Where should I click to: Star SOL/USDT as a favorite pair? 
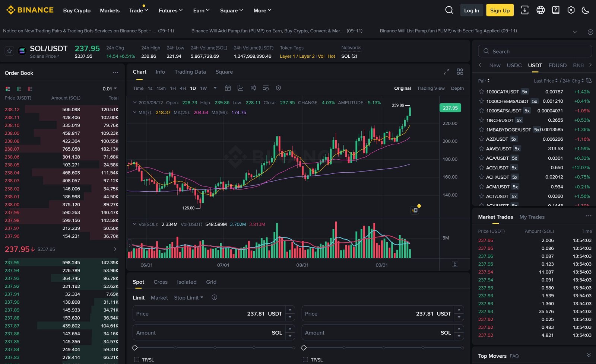pos(9,51)
